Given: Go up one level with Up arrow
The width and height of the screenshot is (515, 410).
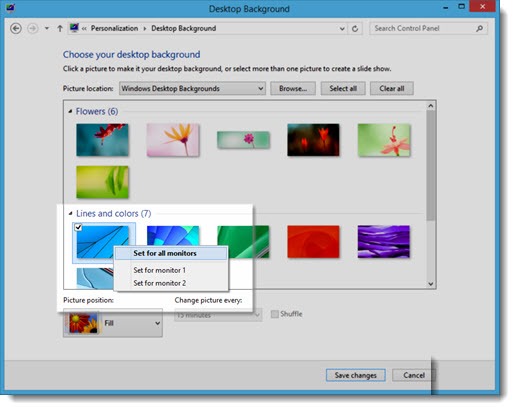Looking at the screenshot, I should 60,29.
